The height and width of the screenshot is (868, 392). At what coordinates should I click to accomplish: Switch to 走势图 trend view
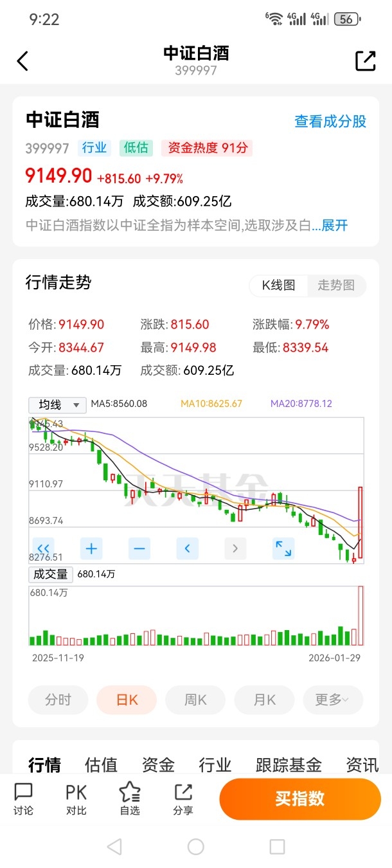pyautogui.click(x=336, y=285)
